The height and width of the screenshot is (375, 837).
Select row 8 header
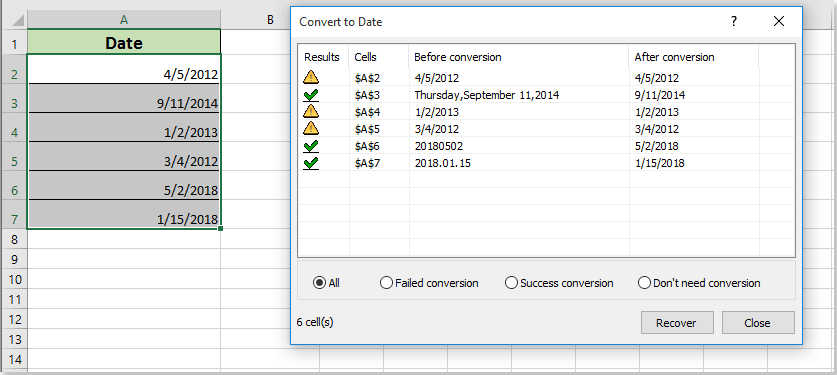coord(14,240)
